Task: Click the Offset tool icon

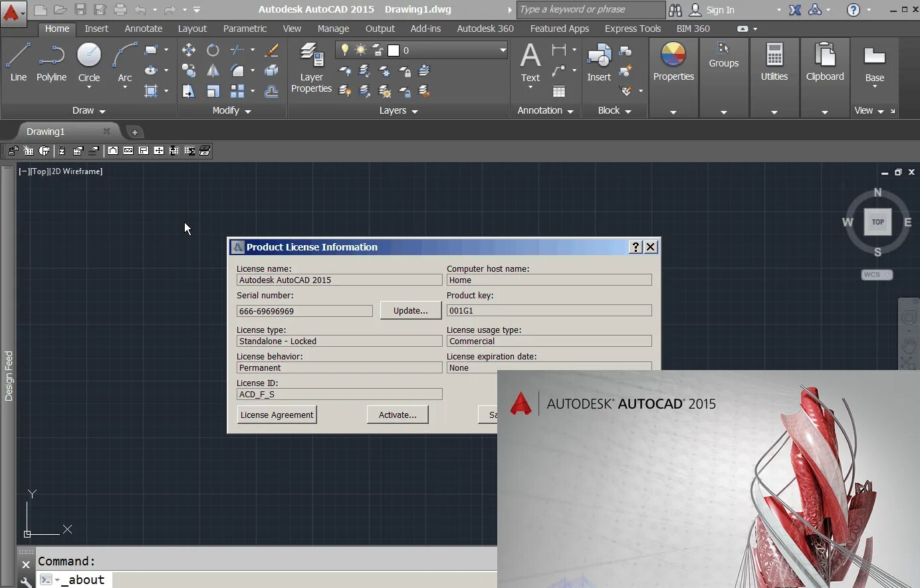Action: [271, 91]
